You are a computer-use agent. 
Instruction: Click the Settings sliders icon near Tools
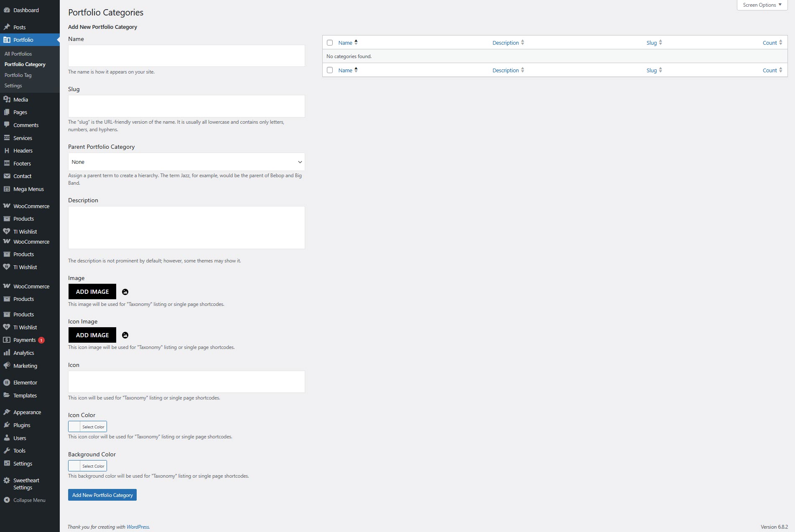coord(7,463)
